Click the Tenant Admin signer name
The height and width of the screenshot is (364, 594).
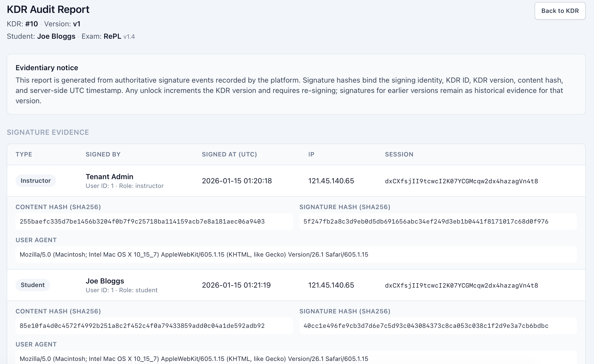110,177
